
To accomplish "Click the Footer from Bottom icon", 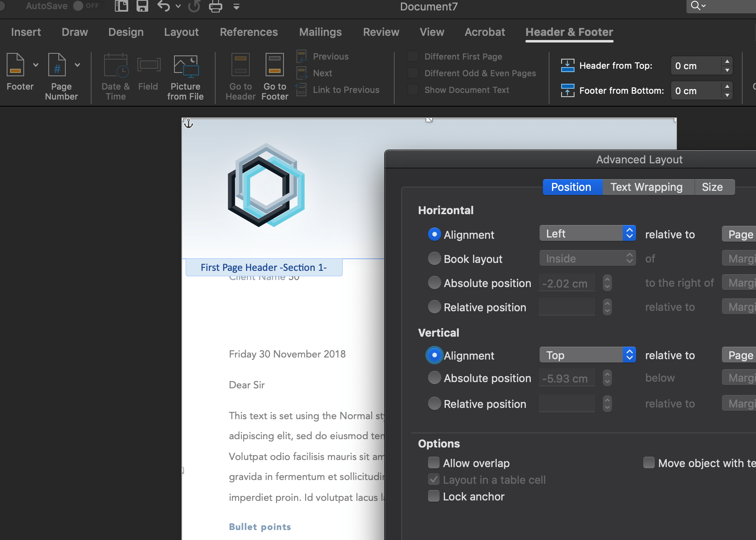I will 567,90.
